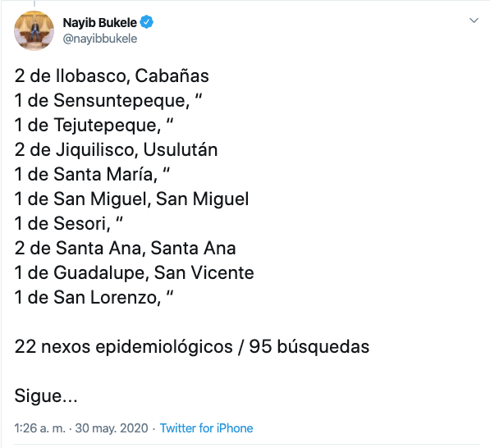
Task: Click '1 de San Miguel, San Miguel'
Action: tap(131, 199)
